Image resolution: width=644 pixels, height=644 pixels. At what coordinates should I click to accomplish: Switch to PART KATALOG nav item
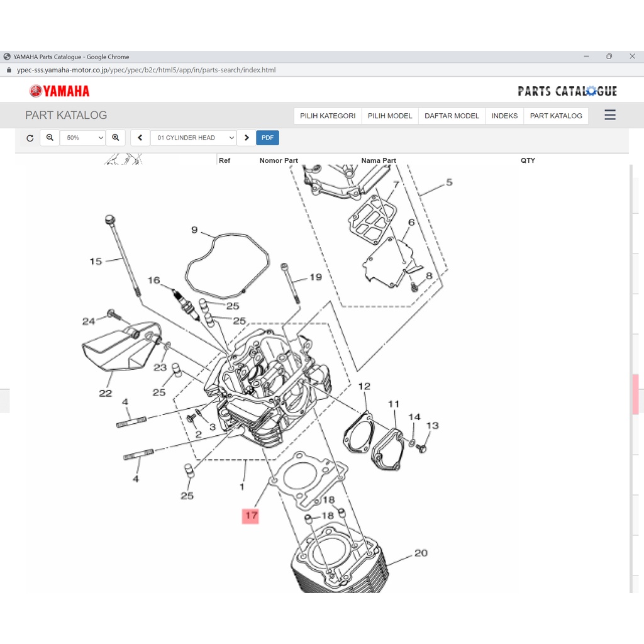click(556, 116)
